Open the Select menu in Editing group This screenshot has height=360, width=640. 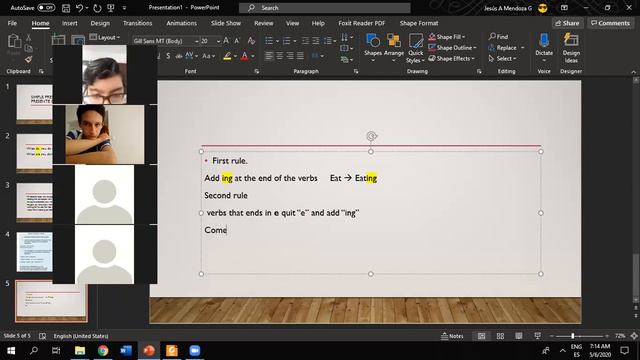coord(503,58)
